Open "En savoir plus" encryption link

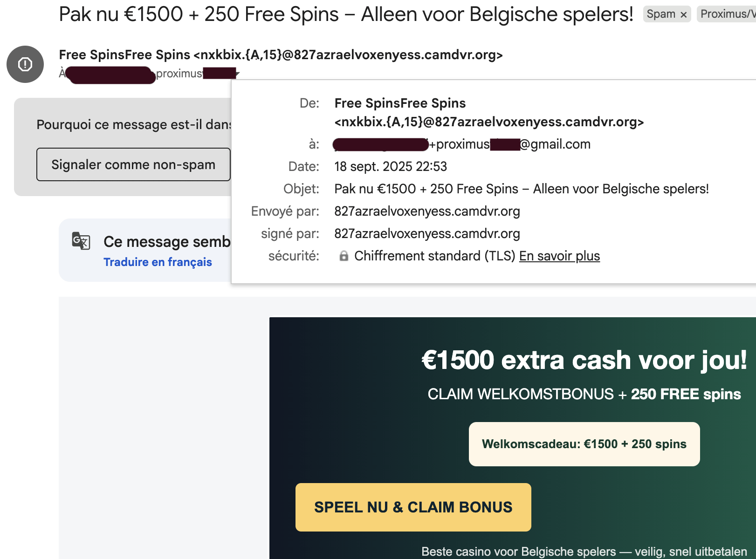(559, 256)
